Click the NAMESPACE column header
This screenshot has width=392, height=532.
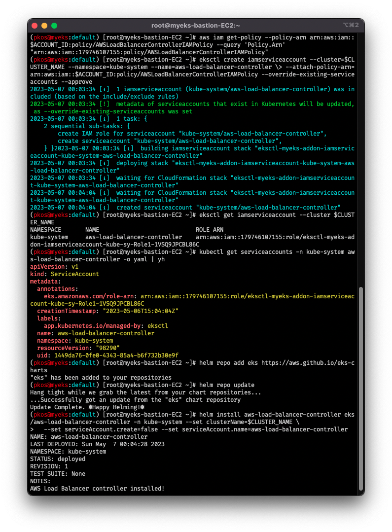(45, 230)
